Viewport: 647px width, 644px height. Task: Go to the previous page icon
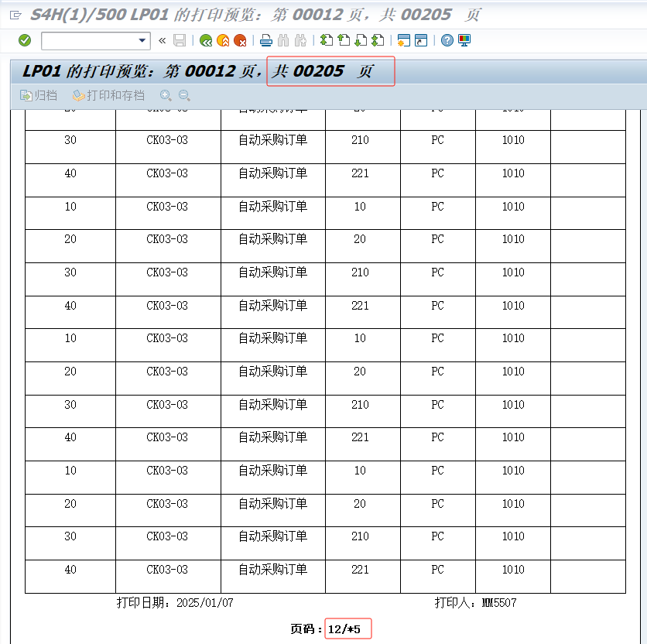click(344, 40)
